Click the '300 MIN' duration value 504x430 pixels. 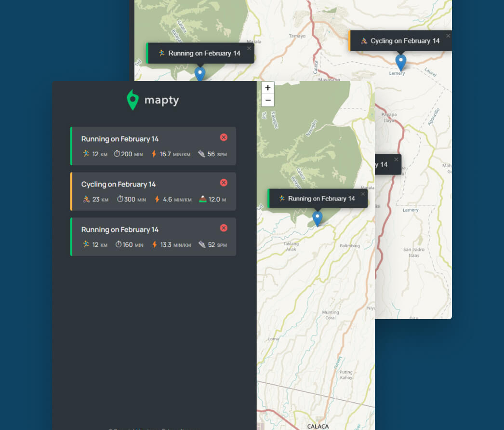coord(135,200)
